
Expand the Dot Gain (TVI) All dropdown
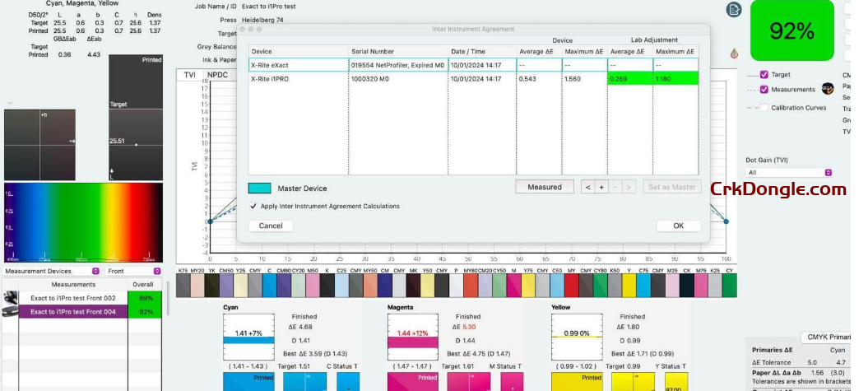[789, 172]
